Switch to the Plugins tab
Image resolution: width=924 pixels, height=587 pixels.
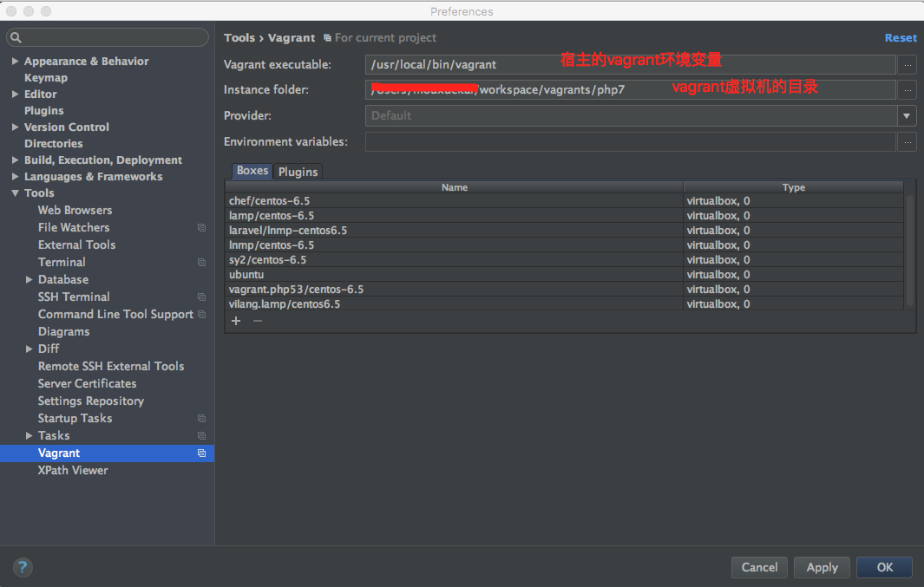pyautogui.click(x=298, y=172)
